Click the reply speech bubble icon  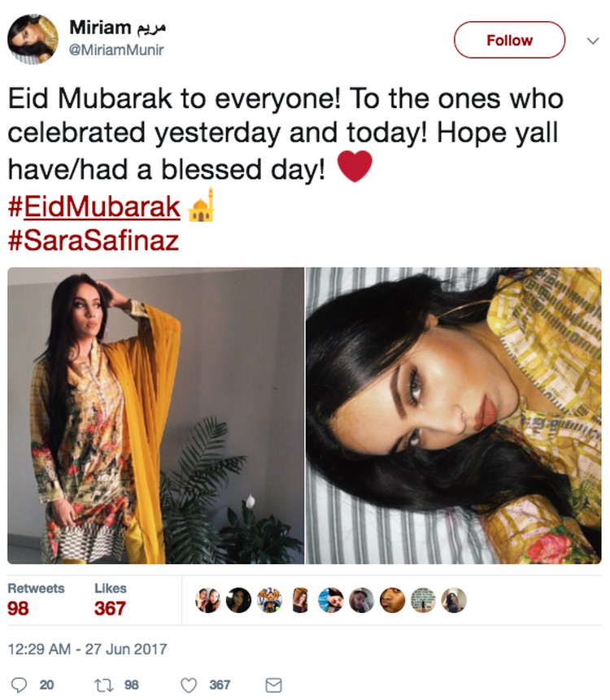[19, 685]
